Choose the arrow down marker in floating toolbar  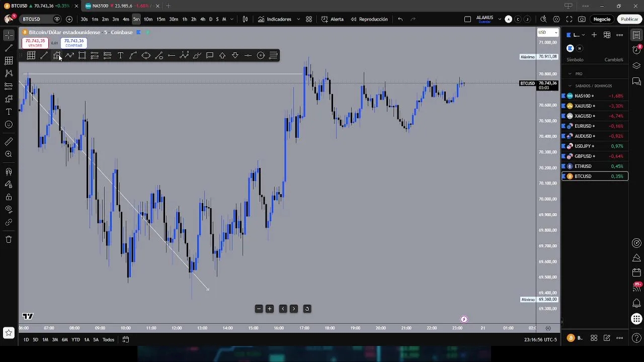(x=235, y=55)
